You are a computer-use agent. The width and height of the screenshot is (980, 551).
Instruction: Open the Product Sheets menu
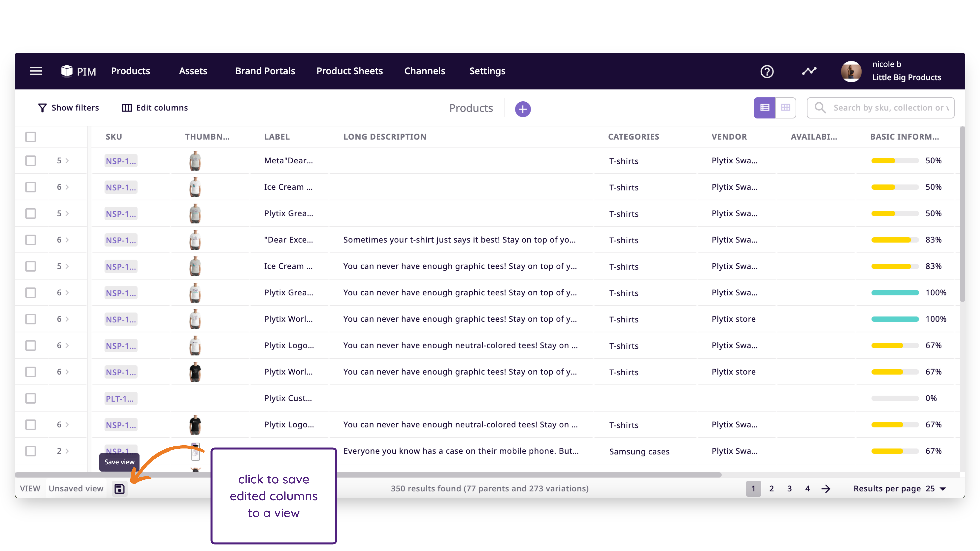[350, 71]
